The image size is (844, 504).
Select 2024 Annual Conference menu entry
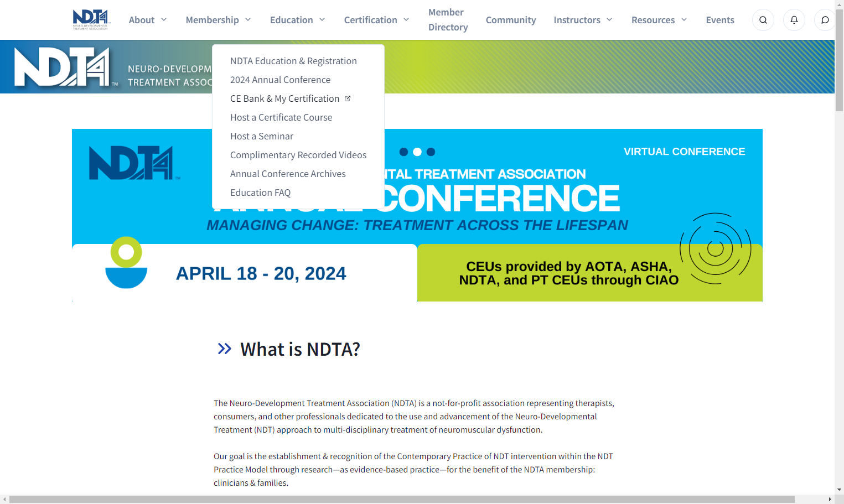280,80
